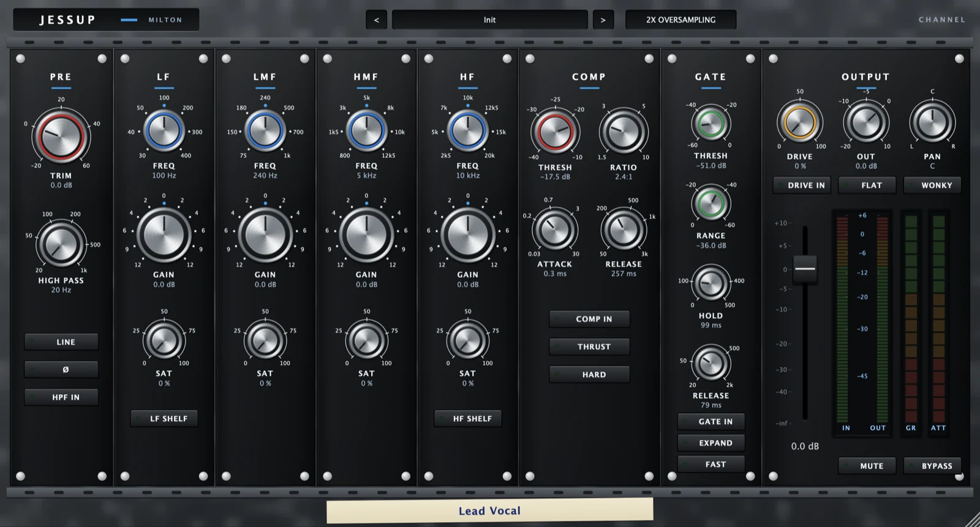Click the Comp Ratio knob
This screenshot has width=980, height=527.
pyautogui.click(x=623, y=132)
